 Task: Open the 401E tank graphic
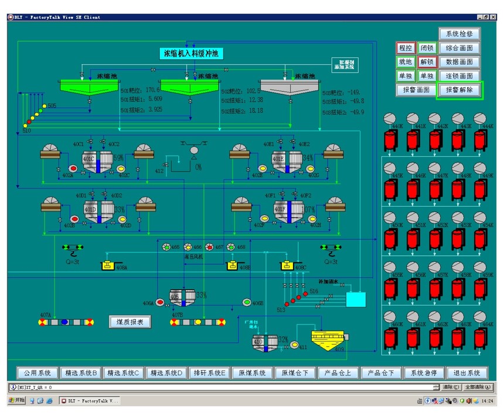click(287, 162)
